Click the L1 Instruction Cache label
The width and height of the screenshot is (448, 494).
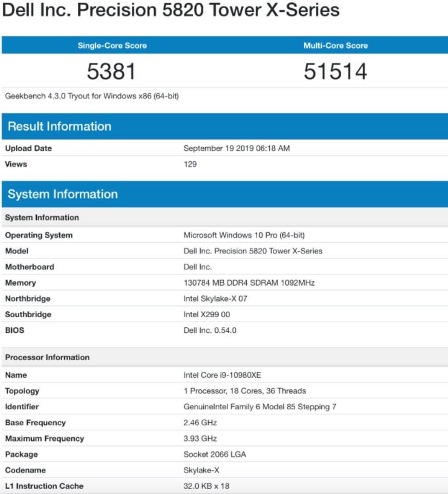tap(44, 486)
